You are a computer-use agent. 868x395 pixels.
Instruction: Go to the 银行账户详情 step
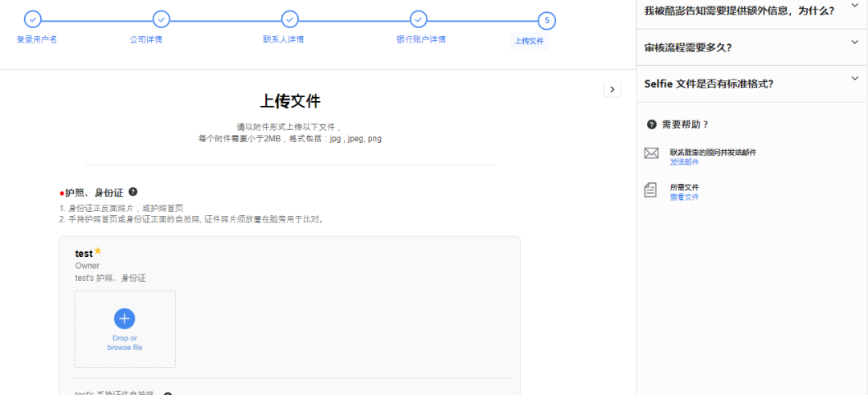coord(420,39)
